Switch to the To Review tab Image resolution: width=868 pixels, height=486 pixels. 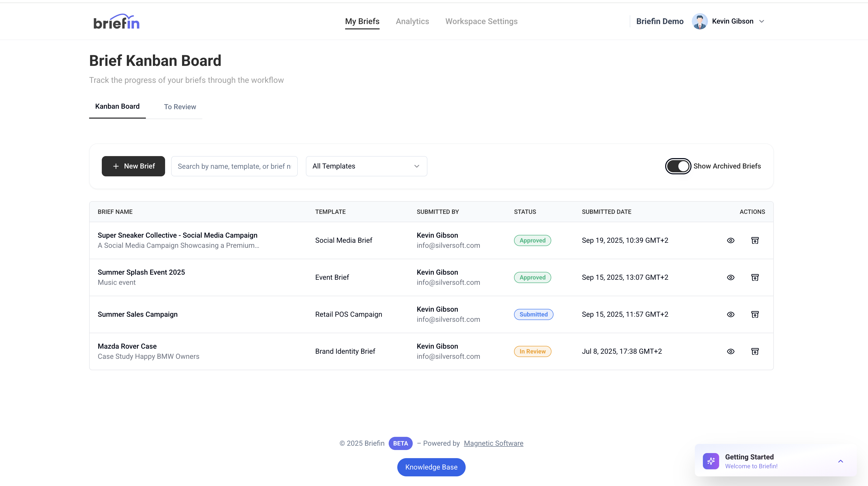tap(180, 107)
